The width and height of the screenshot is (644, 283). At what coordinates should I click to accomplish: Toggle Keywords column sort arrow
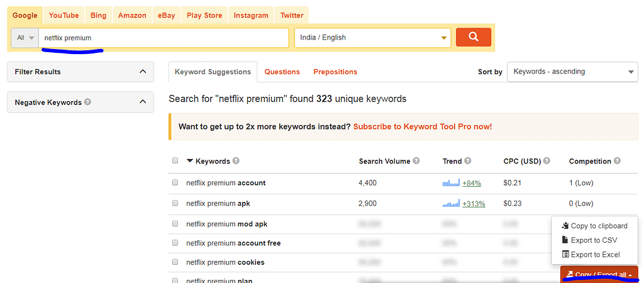point(189,161)
